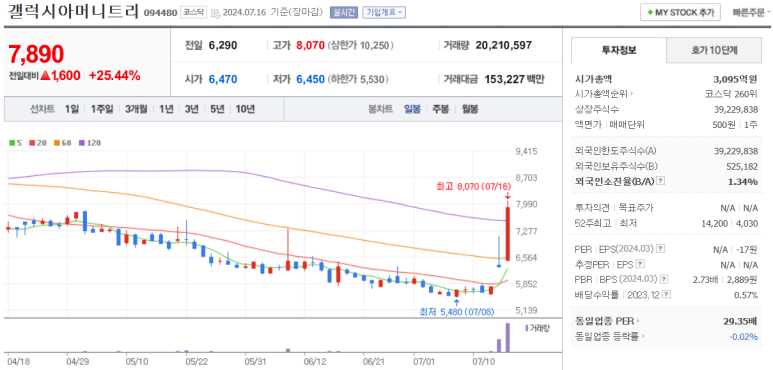Click the tall red 07/16 candlestick

[x=507, y=234]
